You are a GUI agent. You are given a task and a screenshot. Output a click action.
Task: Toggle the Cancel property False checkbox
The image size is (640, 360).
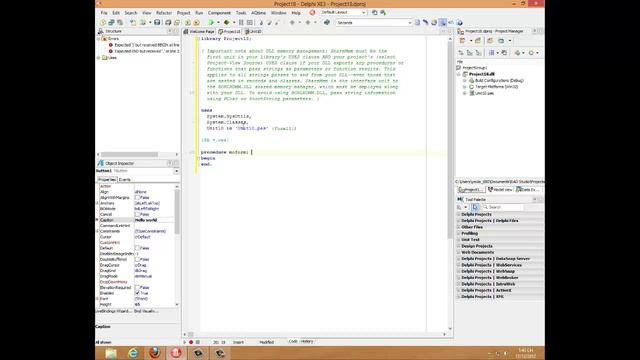pyautogui.click(x=138, y=214)
